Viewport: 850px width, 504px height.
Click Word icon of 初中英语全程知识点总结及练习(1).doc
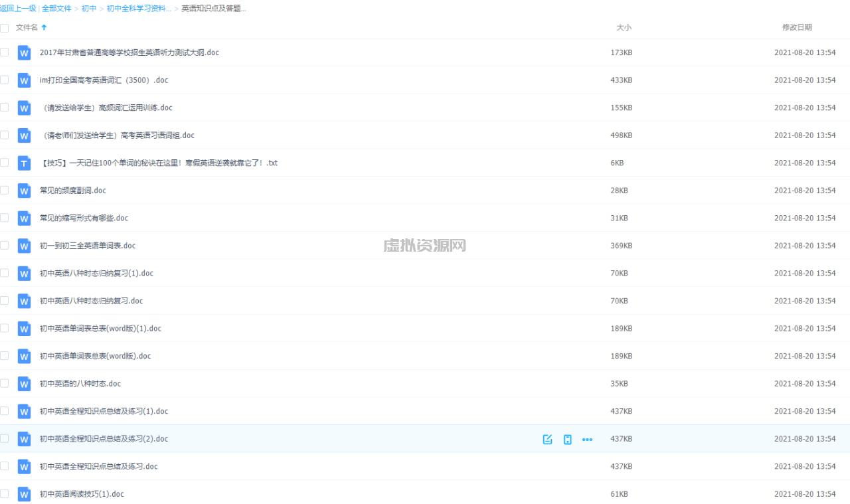click(x=24, y=411)
